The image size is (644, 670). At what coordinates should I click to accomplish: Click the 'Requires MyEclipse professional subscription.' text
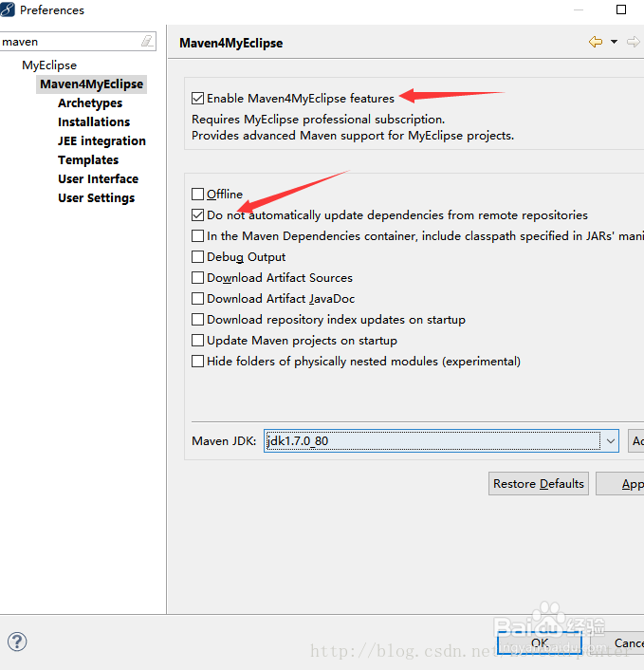318,120
